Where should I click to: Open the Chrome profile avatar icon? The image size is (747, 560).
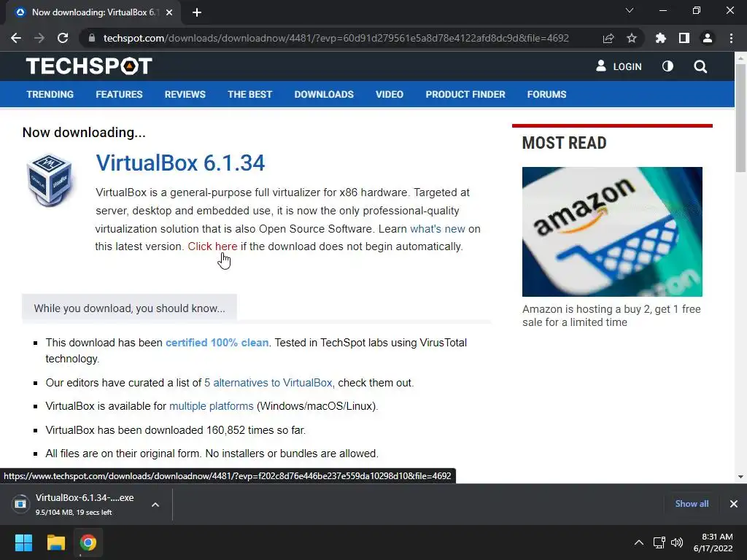coord(708,38)
